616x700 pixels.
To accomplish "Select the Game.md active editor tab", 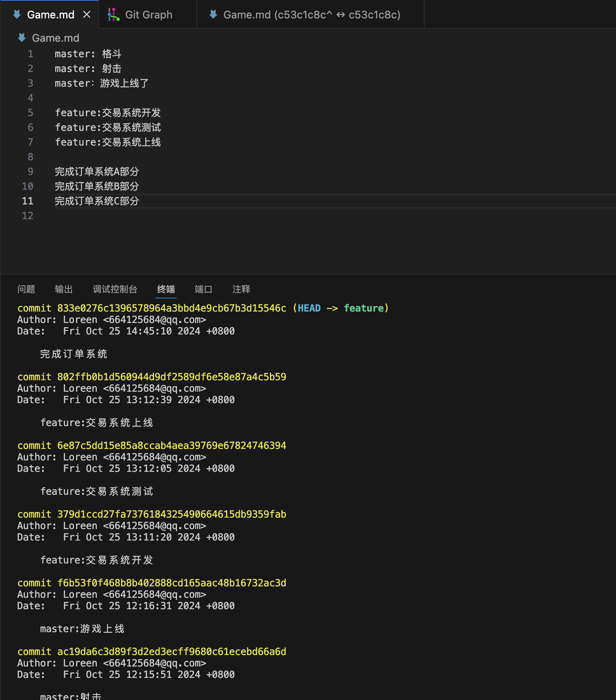I will [49, 15].
